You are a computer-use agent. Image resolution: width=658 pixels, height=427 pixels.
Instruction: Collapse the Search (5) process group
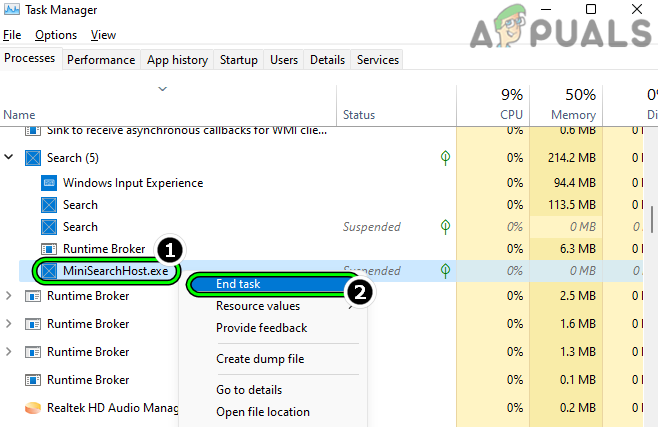8,157
